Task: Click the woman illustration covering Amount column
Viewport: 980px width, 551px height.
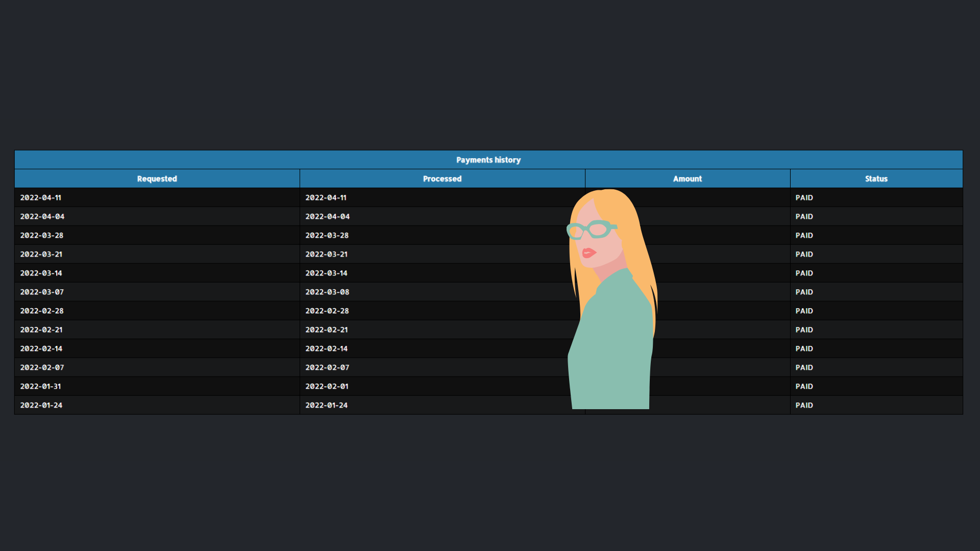Action: [x=612, y=299]
